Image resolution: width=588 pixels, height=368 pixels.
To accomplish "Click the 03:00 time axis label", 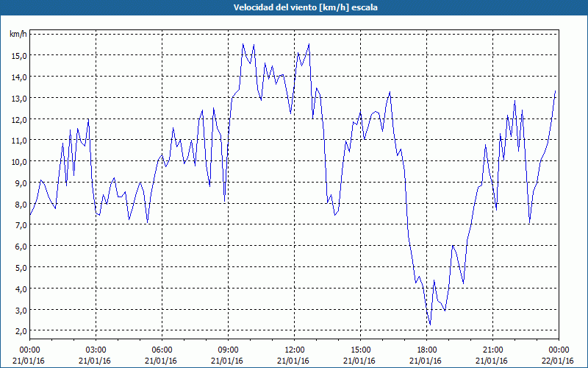I will (x=96, y=350).
